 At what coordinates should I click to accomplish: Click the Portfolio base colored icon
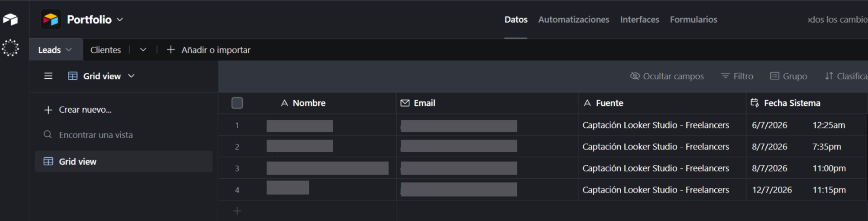click(x=51, y=19)
